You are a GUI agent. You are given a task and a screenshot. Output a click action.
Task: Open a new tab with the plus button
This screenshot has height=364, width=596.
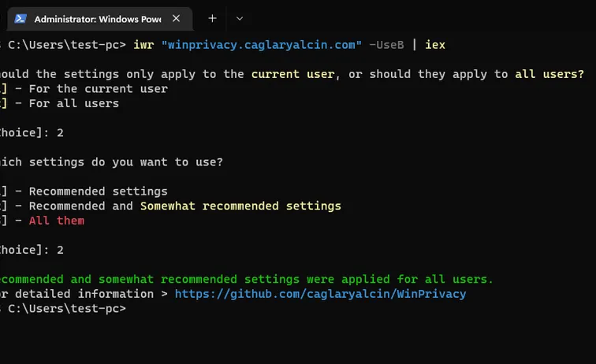tap(212, 18)
